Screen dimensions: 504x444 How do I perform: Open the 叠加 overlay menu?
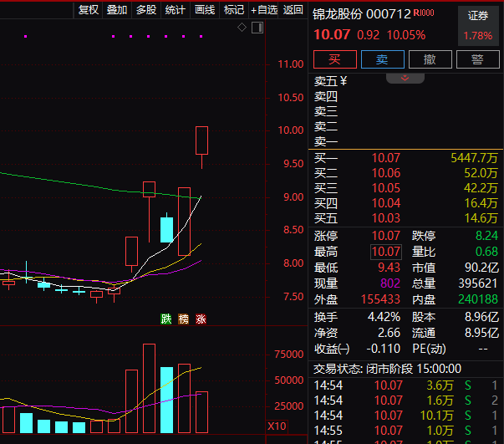(117, 10)
